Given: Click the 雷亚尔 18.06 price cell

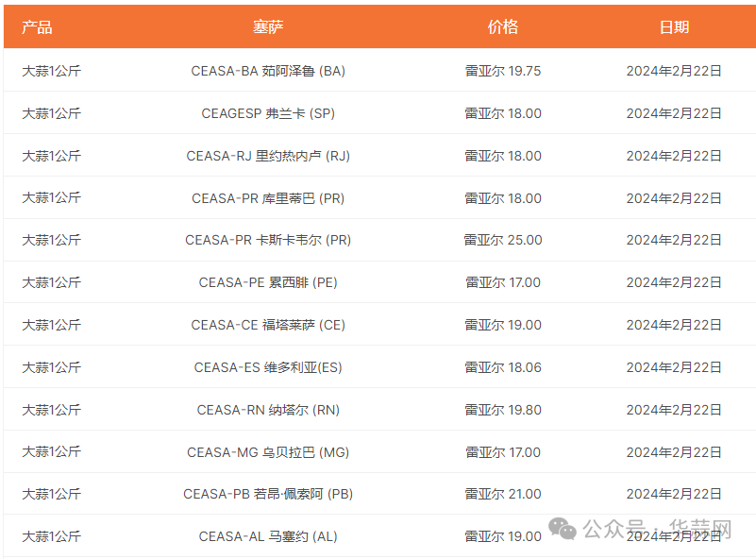Looking at the screenshot, I should [503, 367].
